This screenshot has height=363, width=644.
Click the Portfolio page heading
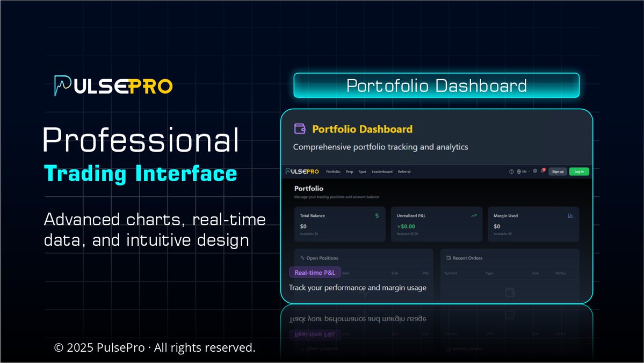click(x=309, y=188)
